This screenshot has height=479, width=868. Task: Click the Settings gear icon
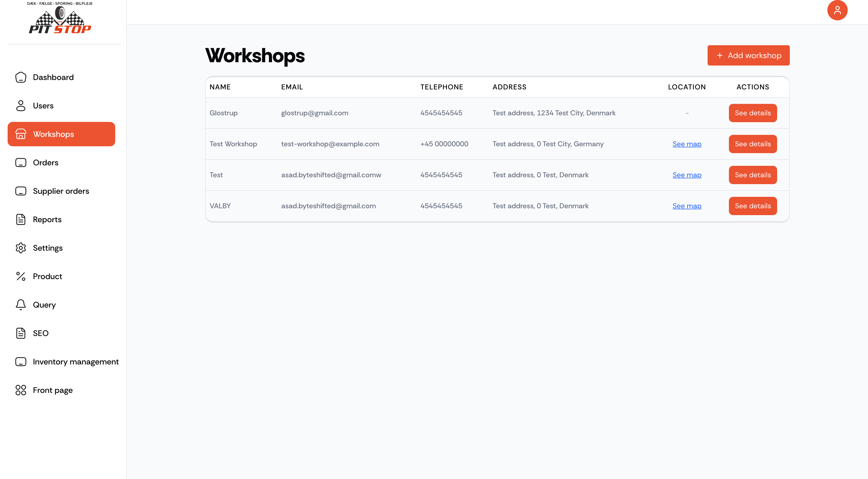(x=21, y=248)
